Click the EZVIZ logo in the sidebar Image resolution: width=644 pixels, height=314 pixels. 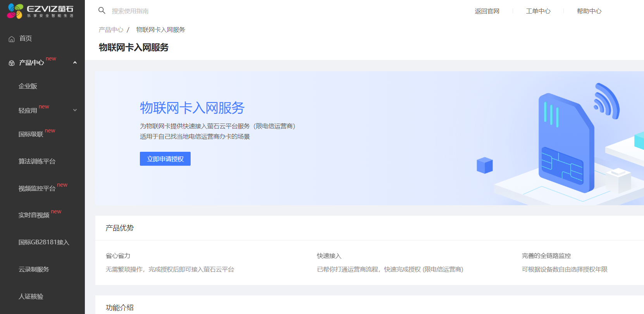coord(40,11)
